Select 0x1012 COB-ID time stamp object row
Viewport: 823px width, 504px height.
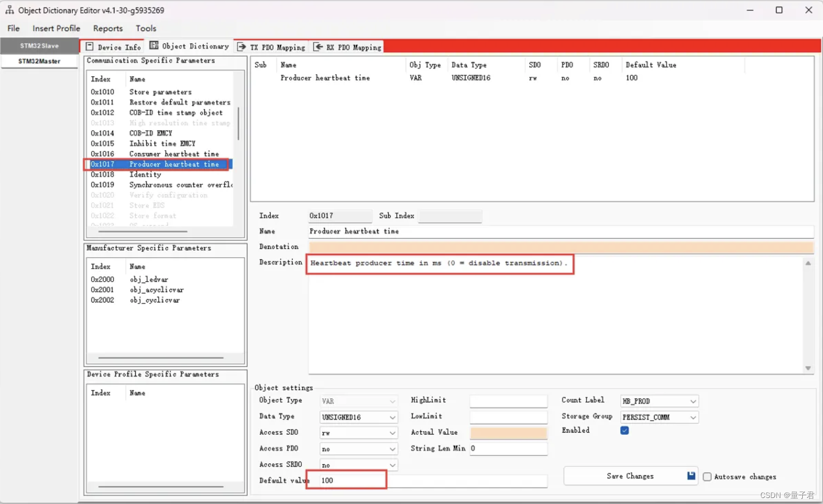160,113
